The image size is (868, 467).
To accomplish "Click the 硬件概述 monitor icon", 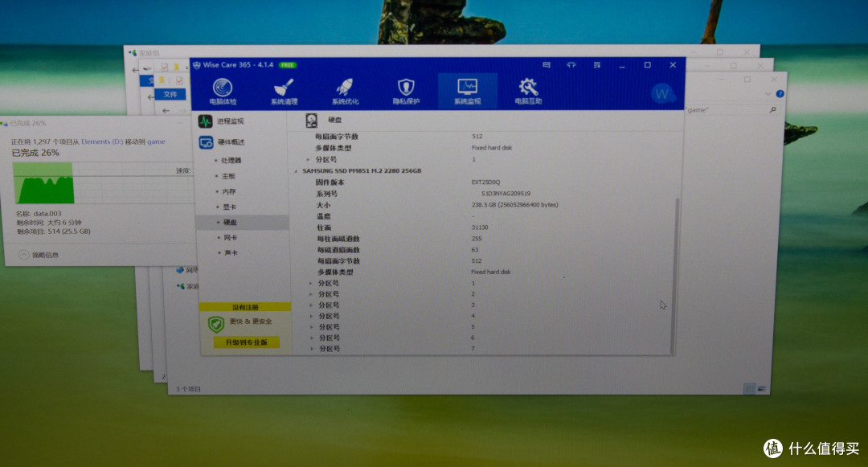I will point(206,142).
